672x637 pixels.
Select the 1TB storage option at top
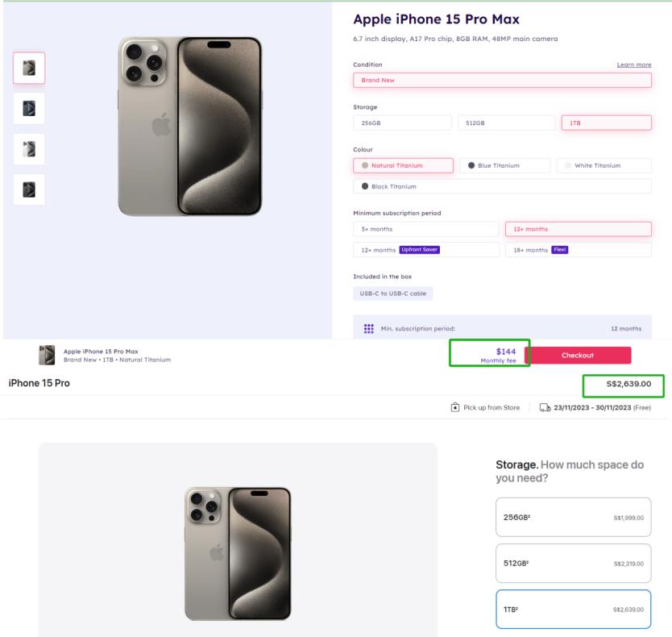[x=606, y=123]
